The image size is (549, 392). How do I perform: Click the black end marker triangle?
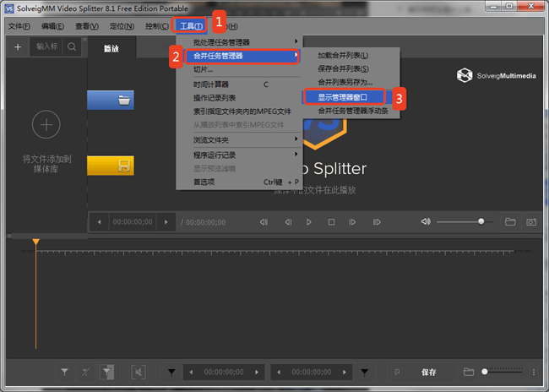coord(365,372)
